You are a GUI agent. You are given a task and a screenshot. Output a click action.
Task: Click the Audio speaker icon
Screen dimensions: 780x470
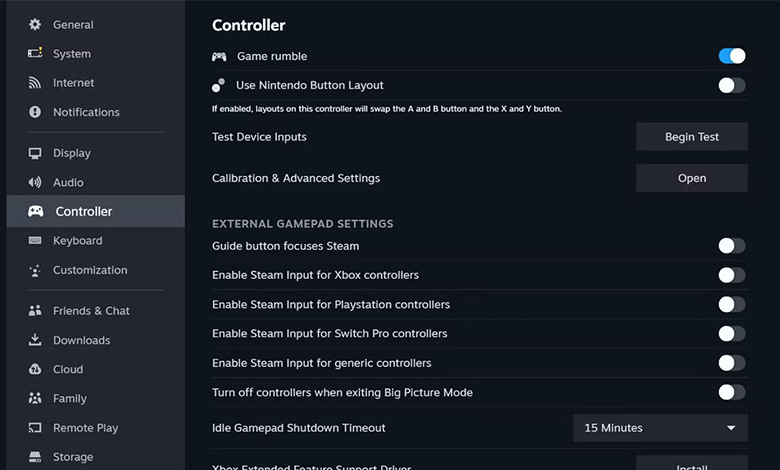click(x=35, y=183)
